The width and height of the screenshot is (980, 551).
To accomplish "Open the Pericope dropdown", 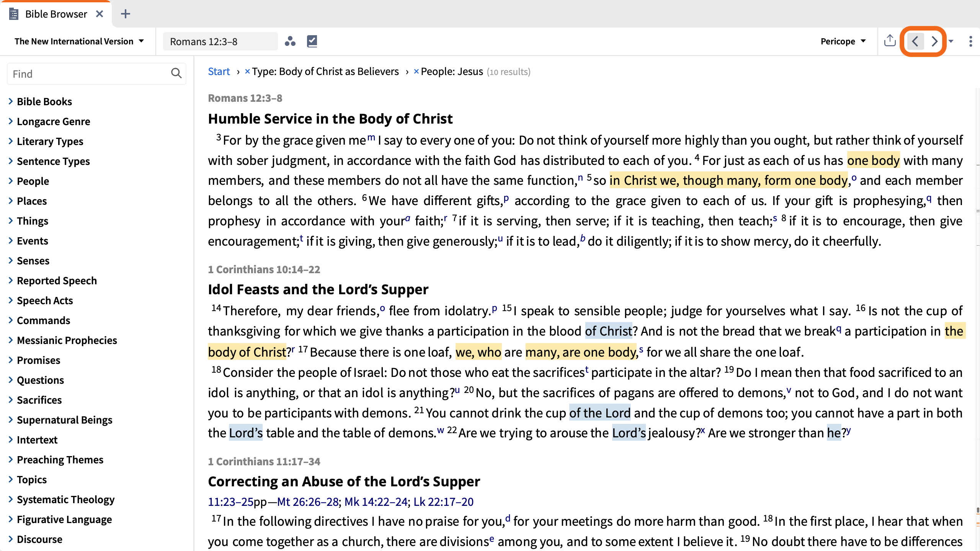I will pos(843,41).
